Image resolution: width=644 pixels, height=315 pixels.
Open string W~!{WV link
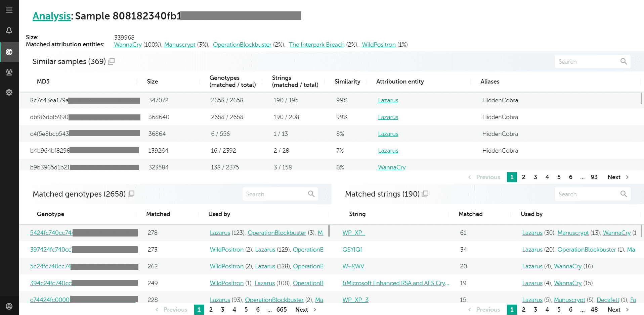point(353,266)
